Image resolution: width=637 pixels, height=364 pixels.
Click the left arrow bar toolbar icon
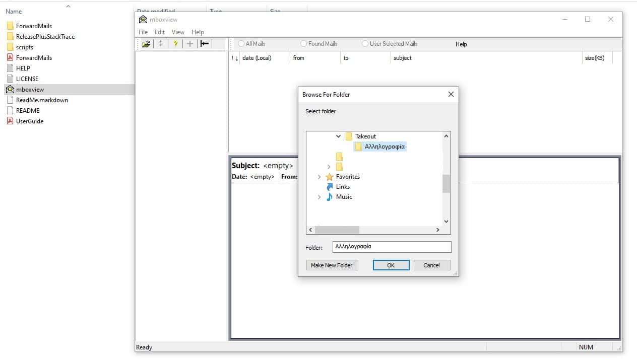click(205, 44)
